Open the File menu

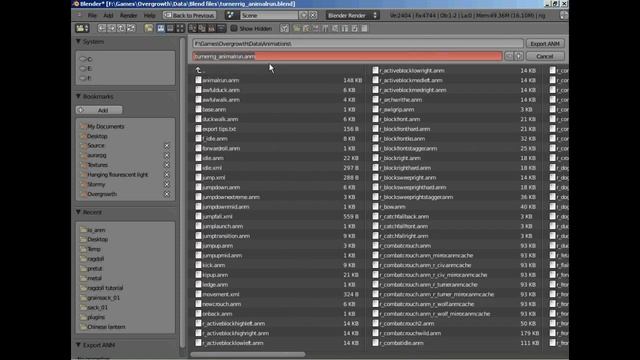point(92,16)
